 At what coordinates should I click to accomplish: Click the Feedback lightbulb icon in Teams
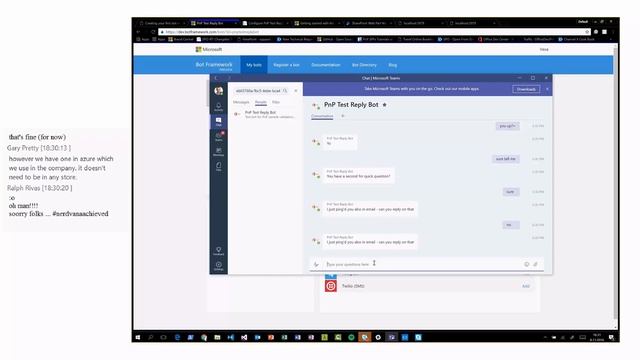(x=219, y=251)
